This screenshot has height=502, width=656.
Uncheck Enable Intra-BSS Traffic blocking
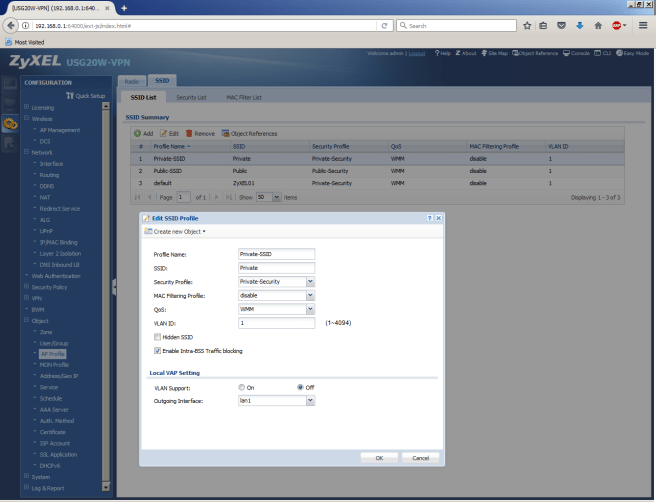click(157, 351)
